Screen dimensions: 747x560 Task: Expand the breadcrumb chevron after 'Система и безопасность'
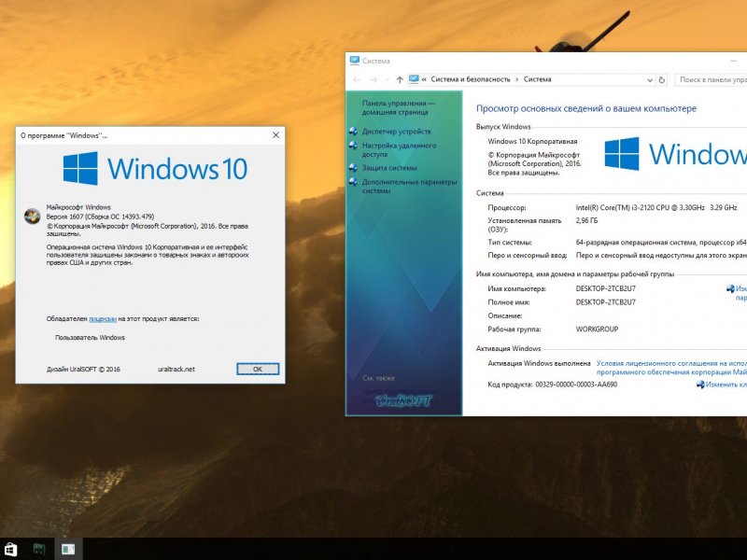[517, 79]
